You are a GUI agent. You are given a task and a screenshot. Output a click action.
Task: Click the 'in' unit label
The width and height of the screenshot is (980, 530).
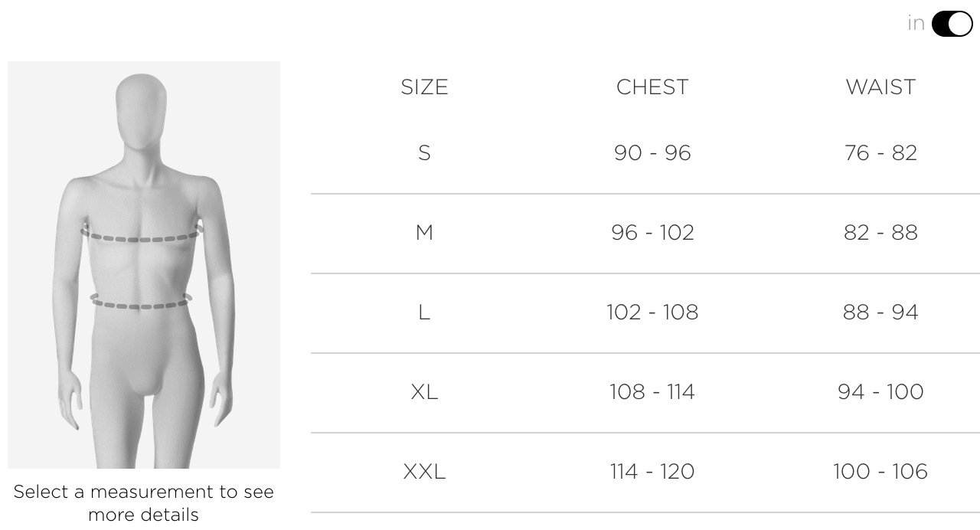point(914,23)
